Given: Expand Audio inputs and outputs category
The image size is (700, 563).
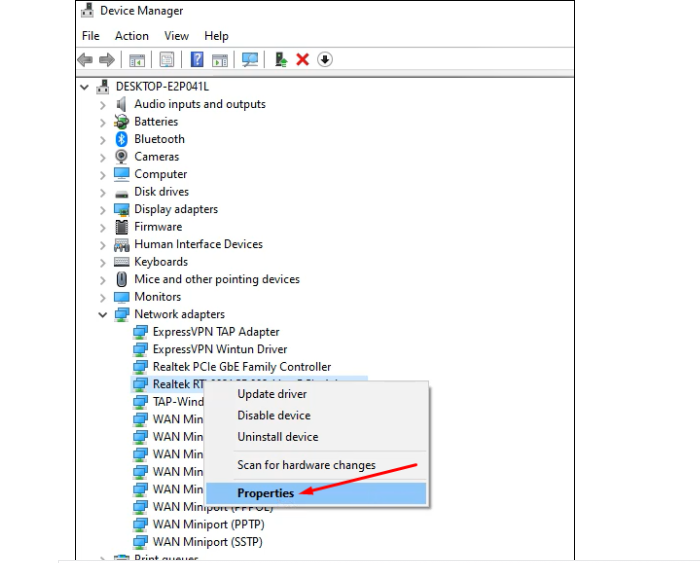Looking at the screenshot, I should [103, 105].
